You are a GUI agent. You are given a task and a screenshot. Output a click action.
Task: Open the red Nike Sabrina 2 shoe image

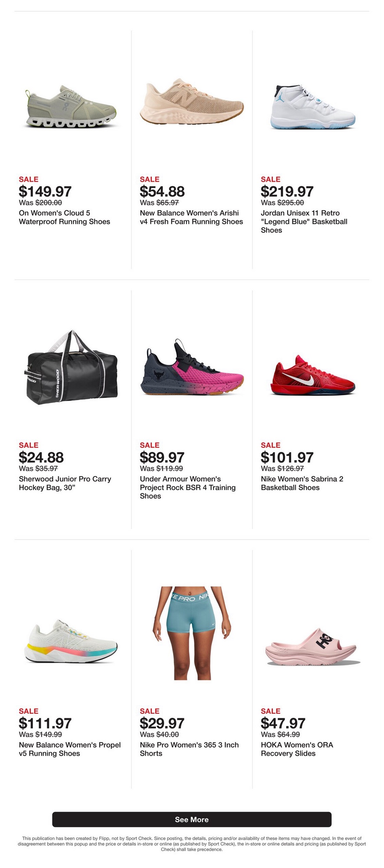313,375
